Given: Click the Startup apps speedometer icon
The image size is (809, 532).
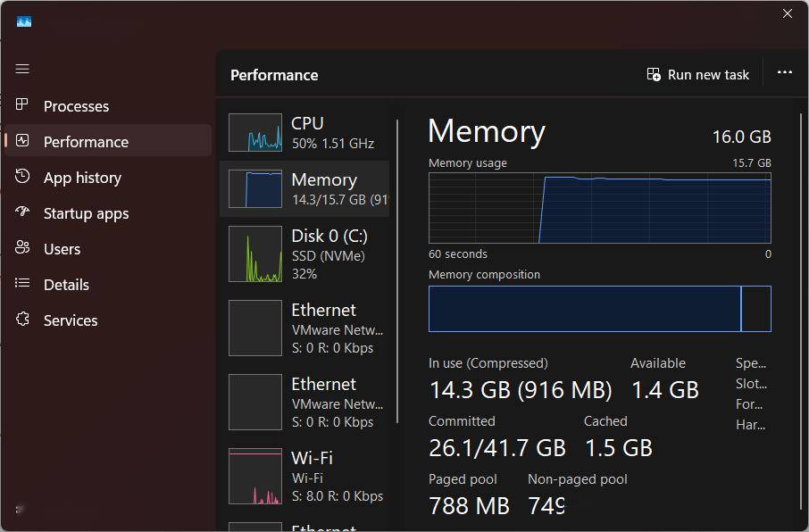Looking at the screenshot, I should (x=23, y=212).
